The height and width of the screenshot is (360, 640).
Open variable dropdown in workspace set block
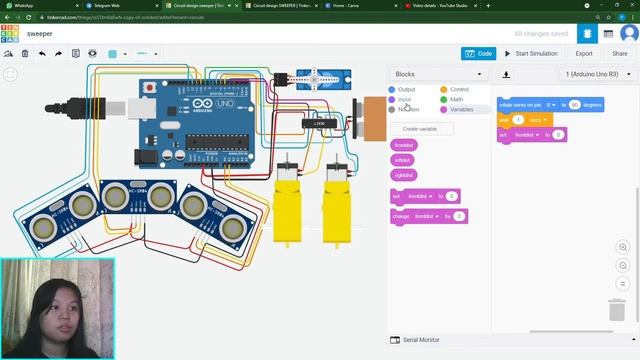(x=527, y=135)
